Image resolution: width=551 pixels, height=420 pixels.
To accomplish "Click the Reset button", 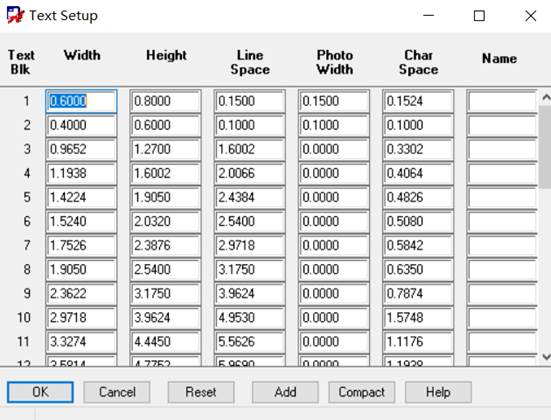I will [201, 392].
